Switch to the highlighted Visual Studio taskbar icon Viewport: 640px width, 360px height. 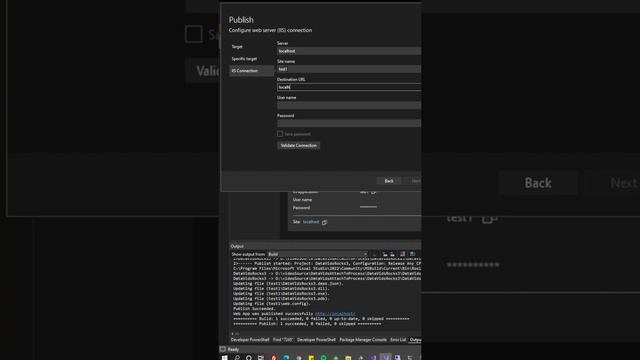point(386,357)
